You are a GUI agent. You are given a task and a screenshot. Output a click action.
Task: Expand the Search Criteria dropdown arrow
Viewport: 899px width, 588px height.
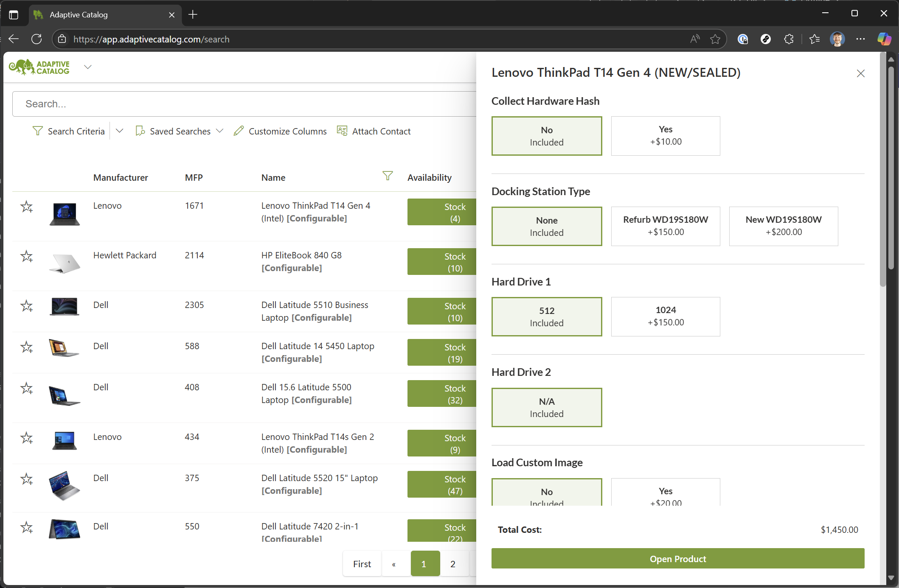pyautogui.click(x=120, y=131)
